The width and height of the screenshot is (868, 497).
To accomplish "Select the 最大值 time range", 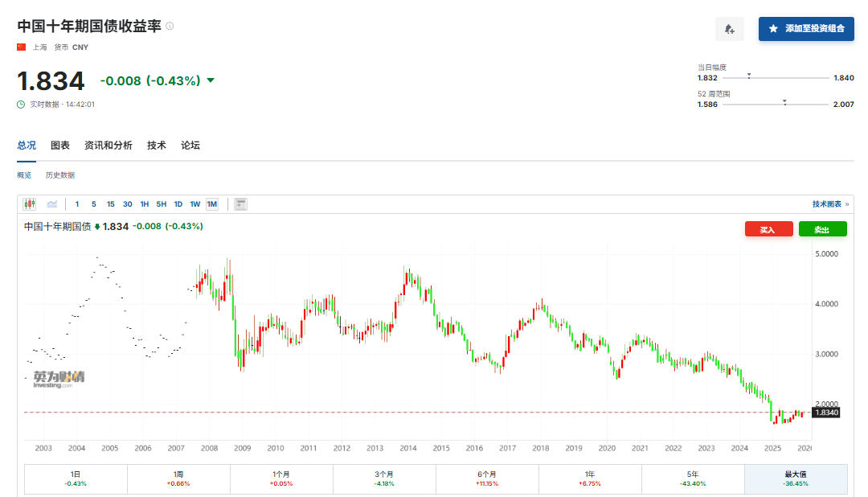I will coord(795,479).
